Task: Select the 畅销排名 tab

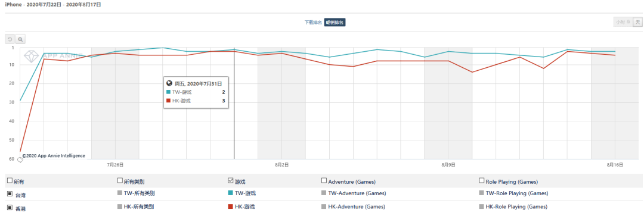Action: click(x=335, y=23)
